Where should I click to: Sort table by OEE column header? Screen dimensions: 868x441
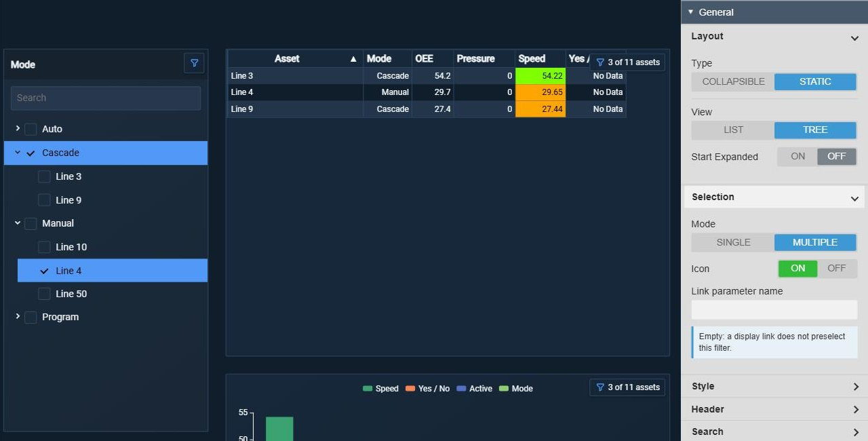tap(433, 58)
